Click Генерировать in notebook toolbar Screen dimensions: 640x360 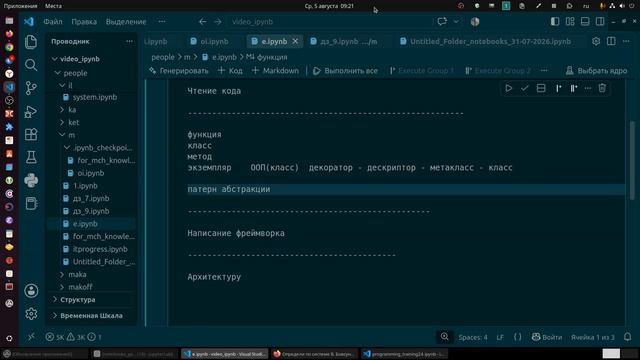[178, 71]
